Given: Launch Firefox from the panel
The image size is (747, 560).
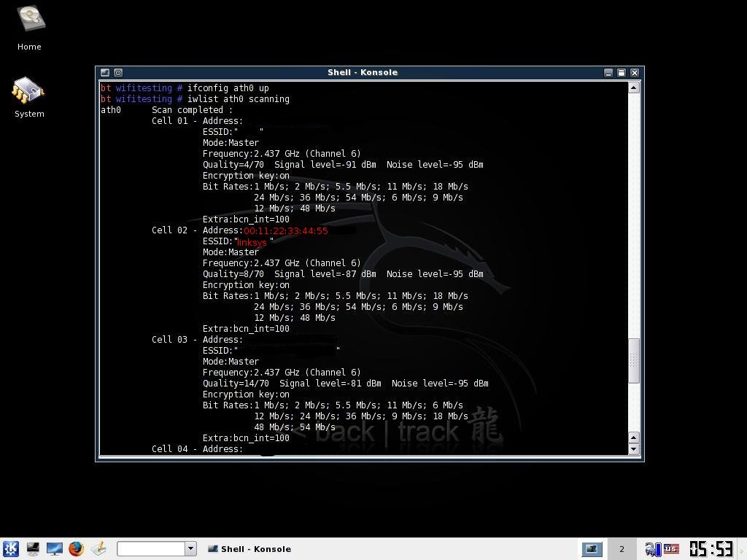Looking at the screenshot, I should (x=76, y=549).
